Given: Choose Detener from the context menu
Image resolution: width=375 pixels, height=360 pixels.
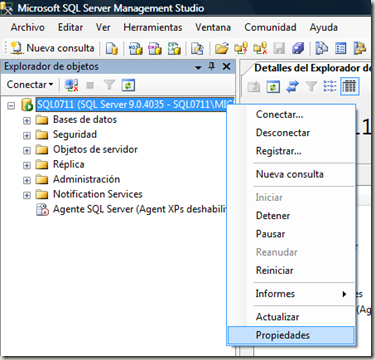Looking at the screenshot, I should pyautogui.click(x=291, y=216).
